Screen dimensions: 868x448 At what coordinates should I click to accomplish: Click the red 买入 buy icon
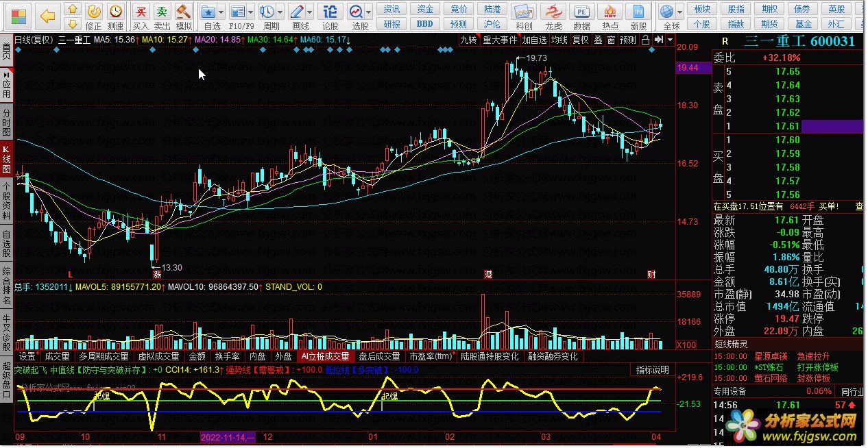pyautogui.click(x=141, y=11)
